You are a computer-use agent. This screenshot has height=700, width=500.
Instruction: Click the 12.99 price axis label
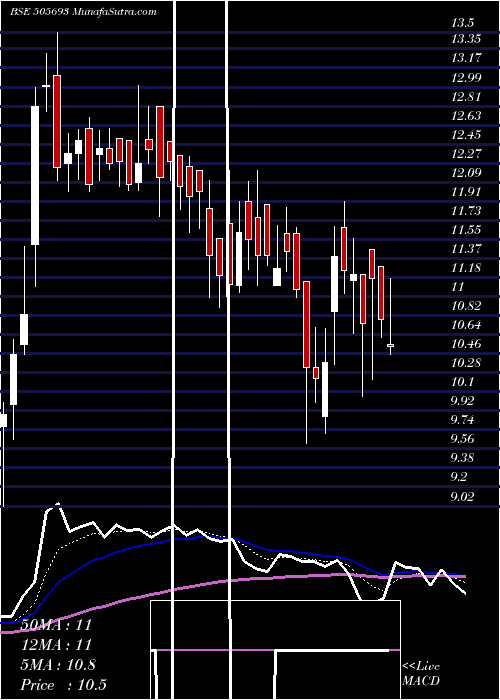click(x=466, y=78)
